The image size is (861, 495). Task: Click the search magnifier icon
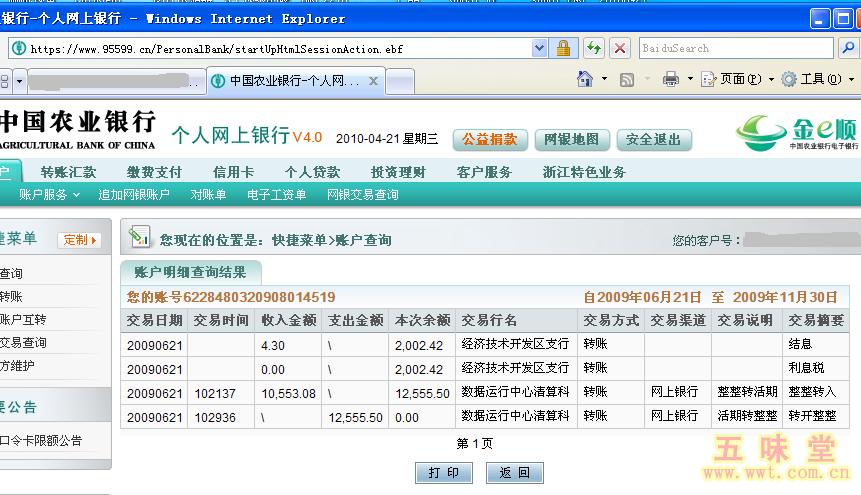click(x=848, y=48)
